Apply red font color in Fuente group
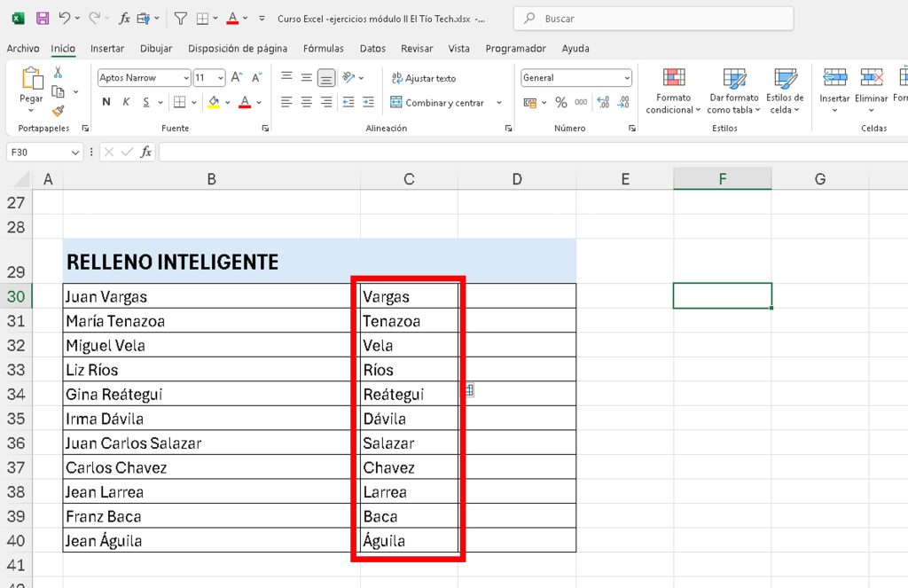 coord(245,102)
